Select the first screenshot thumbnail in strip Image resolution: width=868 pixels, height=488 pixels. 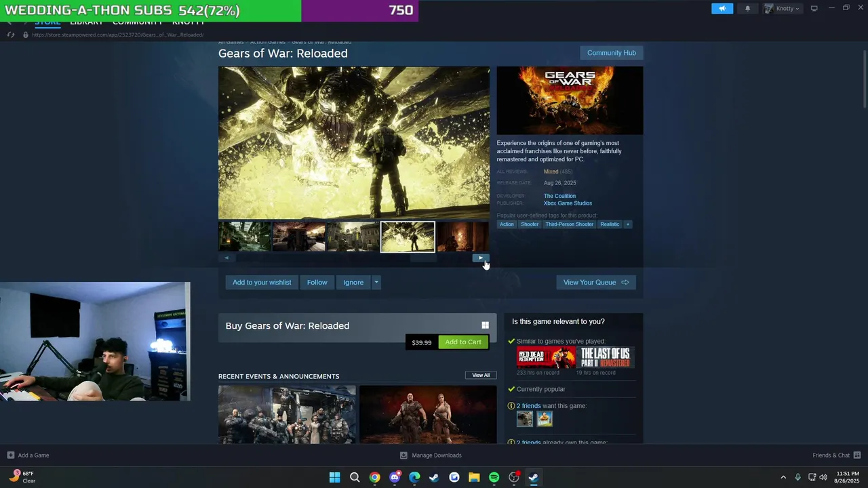[245, 237]
